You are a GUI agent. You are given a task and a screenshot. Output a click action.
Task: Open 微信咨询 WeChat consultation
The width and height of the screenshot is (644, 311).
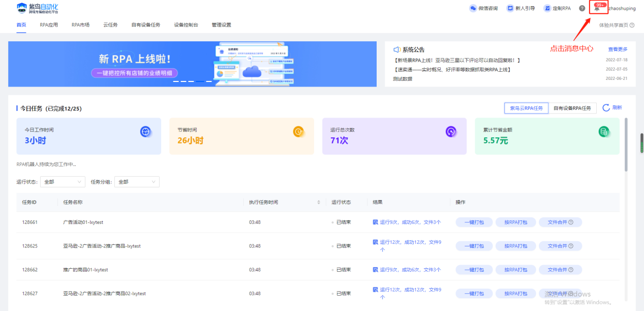point(483,8)
